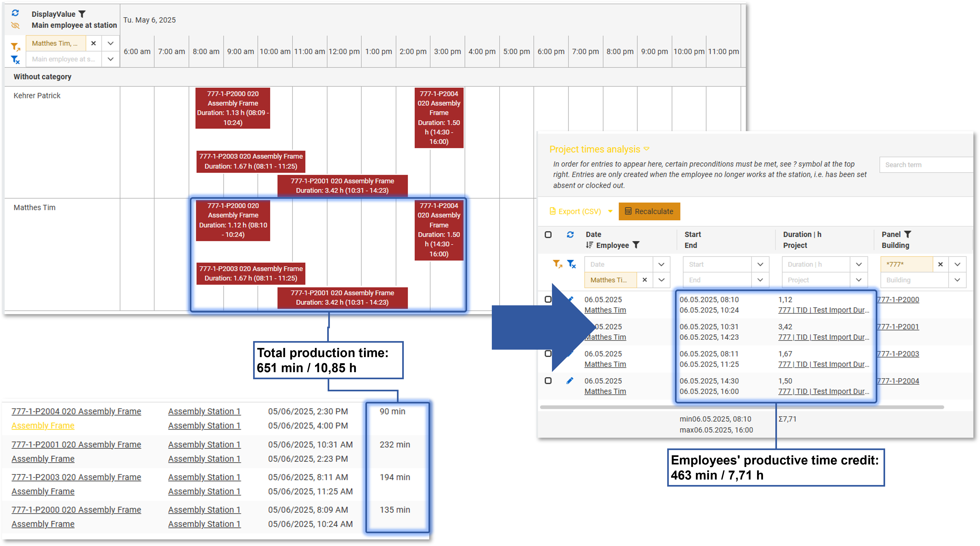Screen dimensions: 980x546
Task: Refresh the station timeline view
Action: [x=15, y=13]
